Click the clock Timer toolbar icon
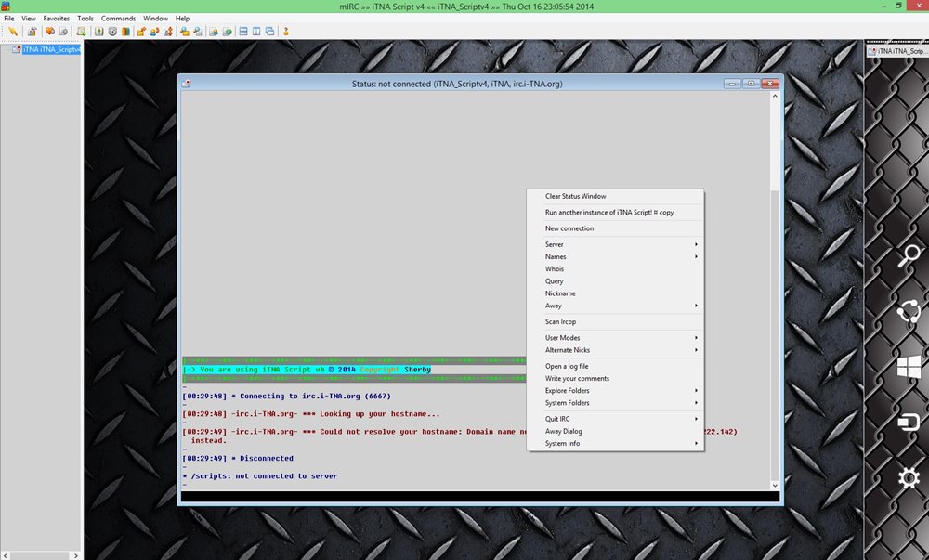 pyautogui.click(x=112, y=32)
